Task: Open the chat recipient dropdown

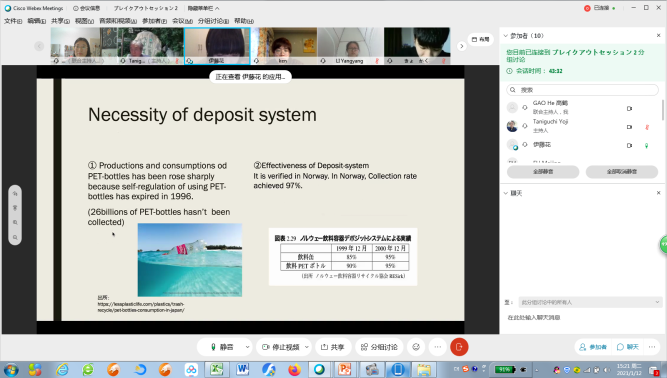Action: tap(590, 302)
